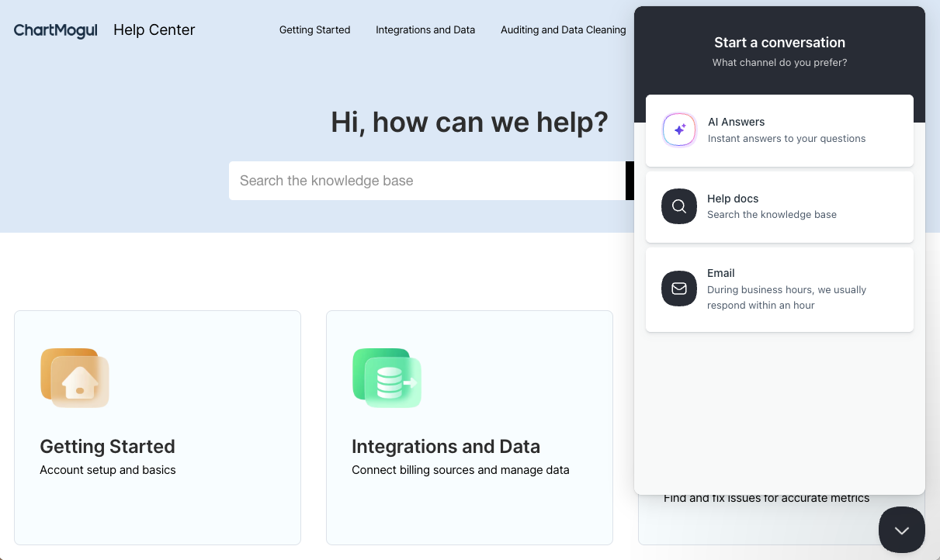Image resolution: width=940 pixels, height=560 pixels.
Task: Click the Integrations and Data database icon
Action: [x=387, y=378]
